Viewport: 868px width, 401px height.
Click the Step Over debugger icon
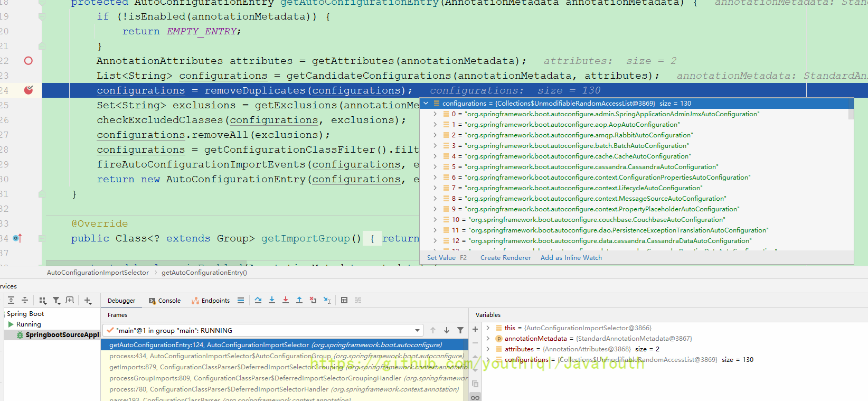[258, 300]
